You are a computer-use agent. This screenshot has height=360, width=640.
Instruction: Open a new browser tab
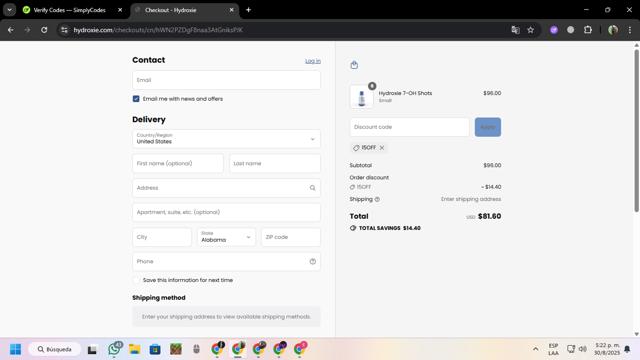tap(248, 10)
